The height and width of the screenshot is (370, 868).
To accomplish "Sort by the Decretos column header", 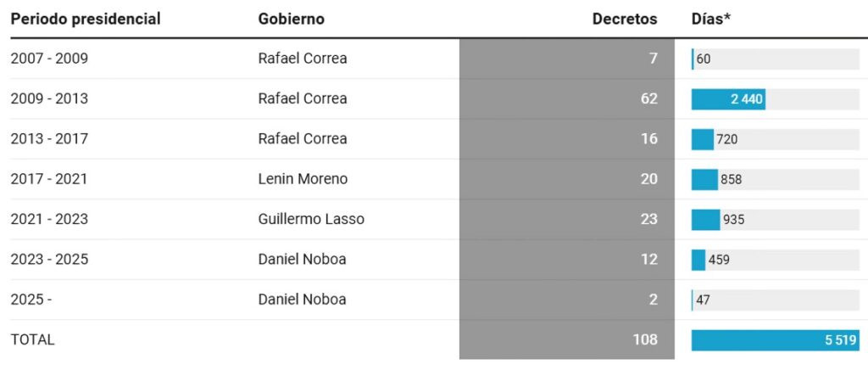I will coord(624,19).
